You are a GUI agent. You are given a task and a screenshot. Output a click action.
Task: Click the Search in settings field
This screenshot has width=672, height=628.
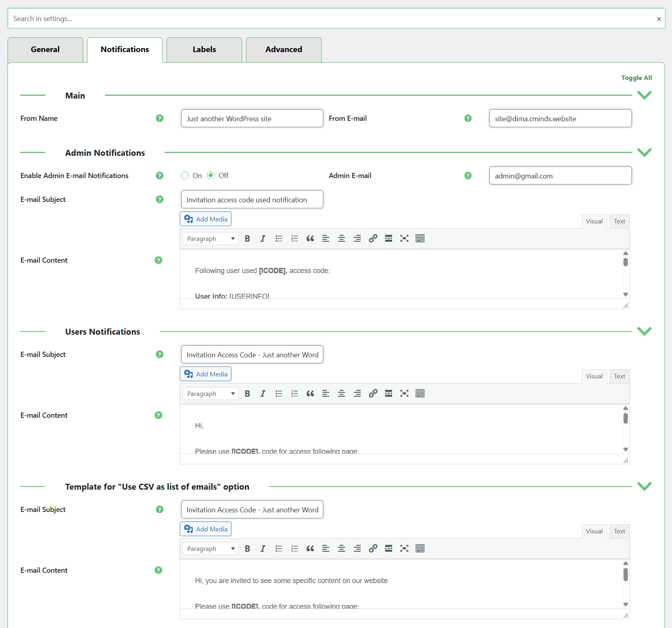[x=330, y=19]
